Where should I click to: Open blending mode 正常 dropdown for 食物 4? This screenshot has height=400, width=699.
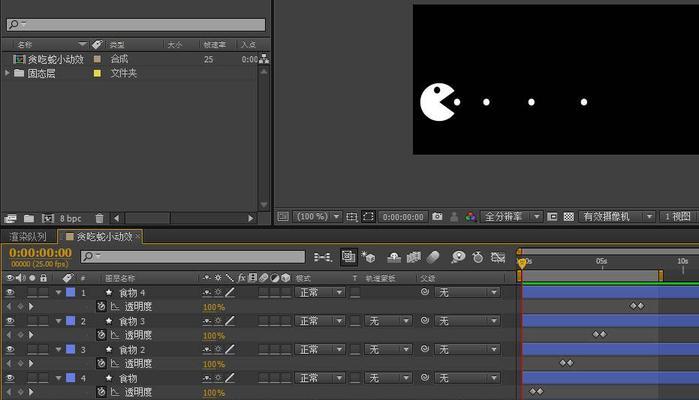click(x=320, y=293)
